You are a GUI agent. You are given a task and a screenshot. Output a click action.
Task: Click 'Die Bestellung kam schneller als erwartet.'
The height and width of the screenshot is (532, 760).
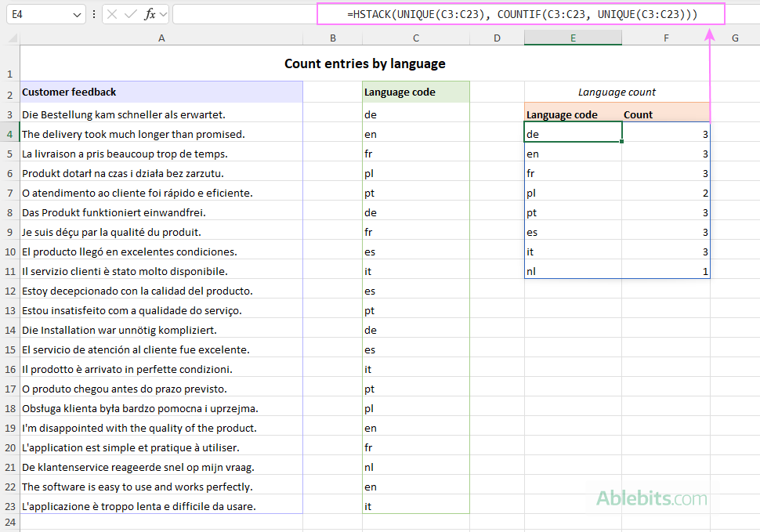pyautogui.click(x=124, y=115)
